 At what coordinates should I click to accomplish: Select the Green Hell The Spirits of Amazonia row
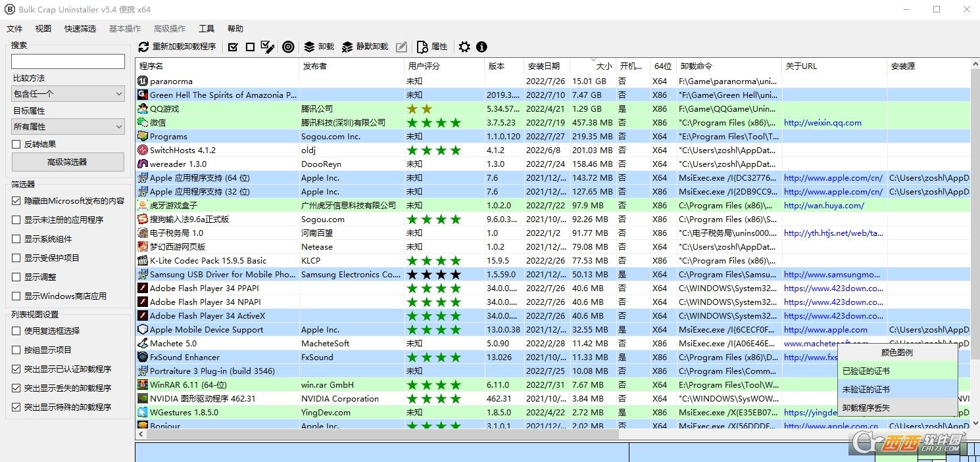pos(552,95)
